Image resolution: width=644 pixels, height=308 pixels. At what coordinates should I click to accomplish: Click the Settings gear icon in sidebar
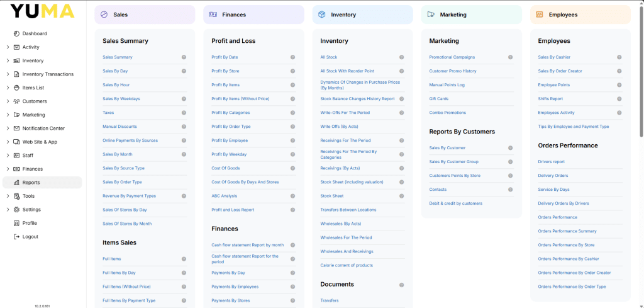tap(16, 210)
